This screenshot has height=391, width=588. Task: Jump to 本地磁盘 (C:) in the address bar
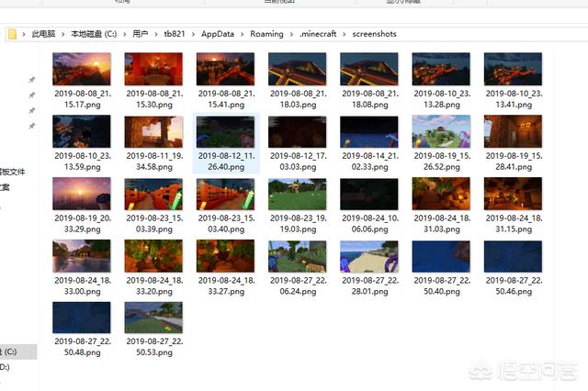tap(94, 34)
